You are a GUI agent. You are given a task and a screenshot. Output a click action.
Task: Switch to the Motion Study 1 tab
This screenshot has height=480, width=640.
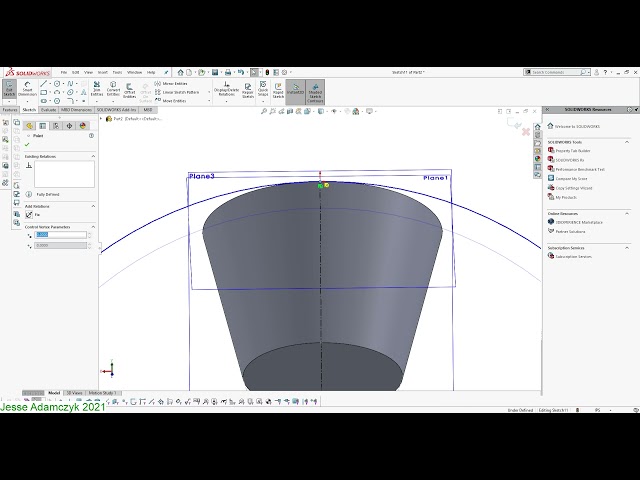(102, 393)
